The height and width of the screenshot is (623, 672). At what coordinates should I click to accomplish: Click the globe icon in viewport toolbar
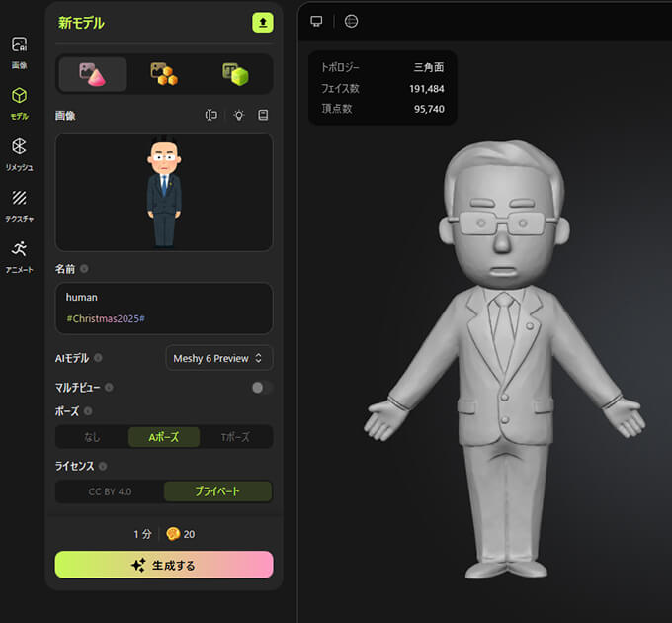click(x=352, y=21)
